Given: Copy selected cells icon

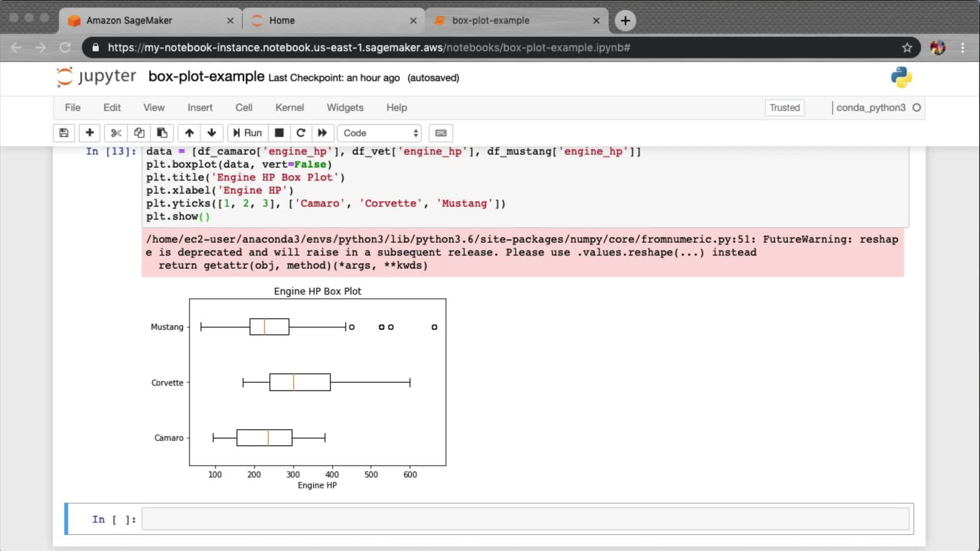Looking at the screenshot, I should (x=139, y=133).
